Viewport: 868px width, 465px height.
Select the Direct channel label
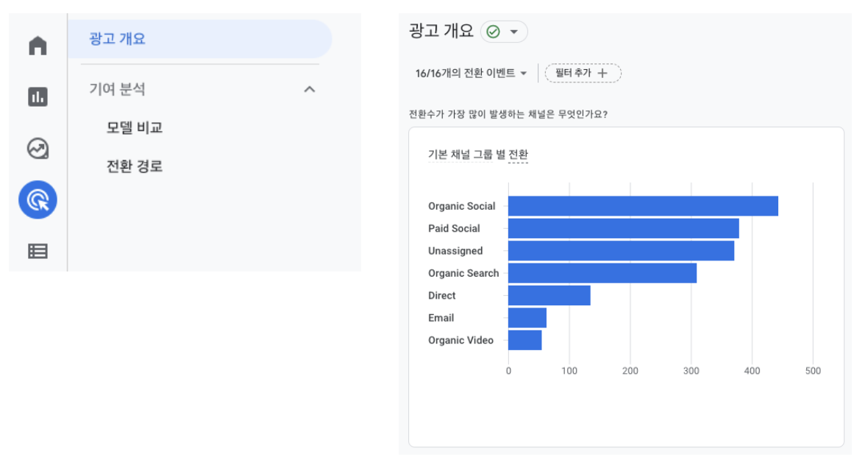[441, 295]
